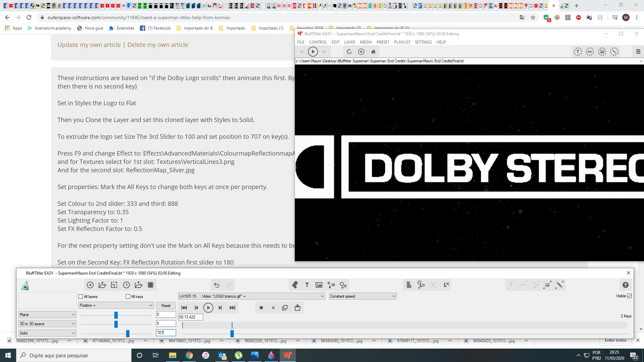644x362 pixels.
Task: Click the second position slider handle
Action: tap(116, 324)
